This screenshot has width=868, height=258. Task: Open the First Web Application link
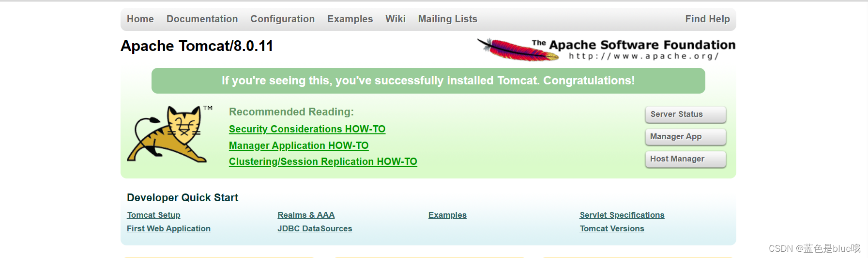tap(168, 228)
